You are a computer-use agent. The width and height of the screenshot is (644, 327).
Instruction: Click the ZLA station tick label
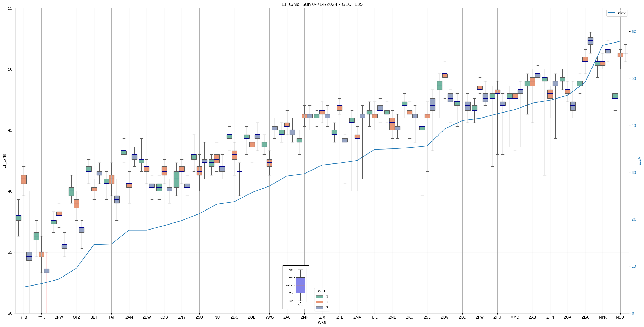pyautogui.click(x=585, y=317)
